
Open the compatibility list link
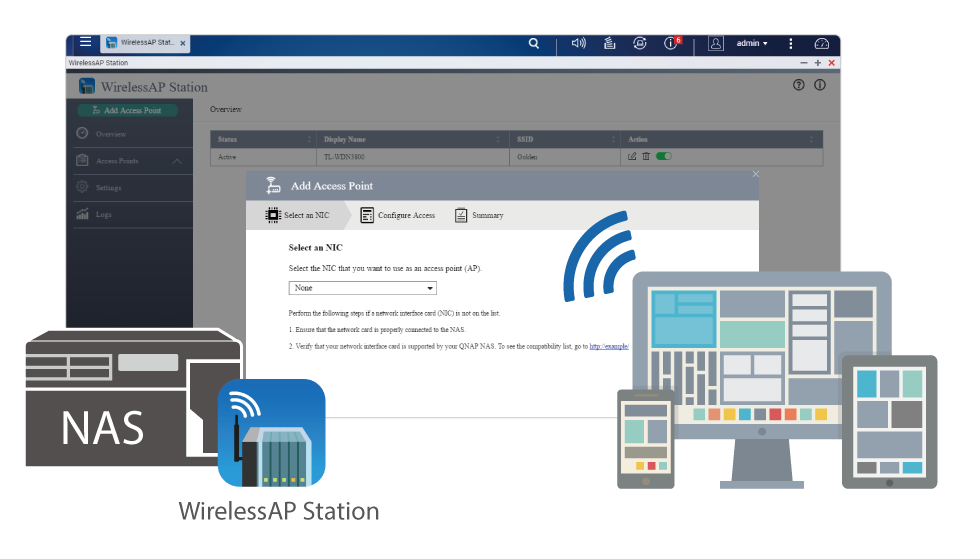608,346
